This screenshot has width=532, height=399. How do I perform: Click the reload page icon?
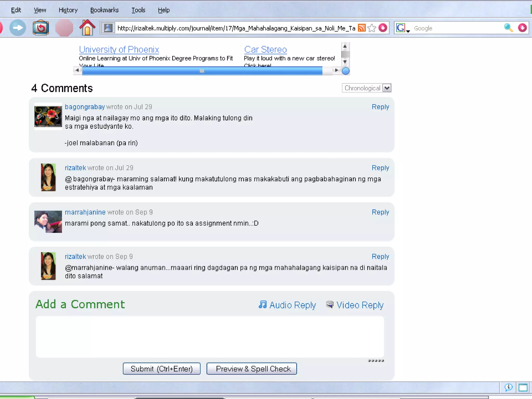click(x=41, y=28)
